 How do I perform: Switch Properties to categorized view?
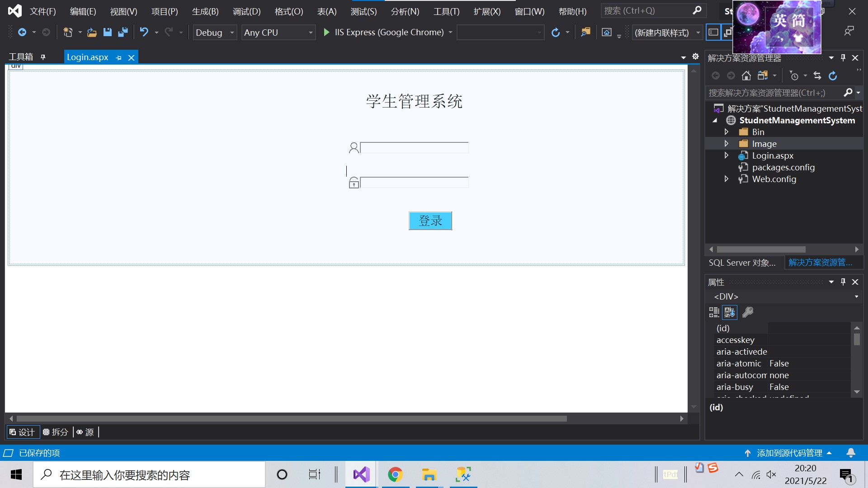pos(714,312)
